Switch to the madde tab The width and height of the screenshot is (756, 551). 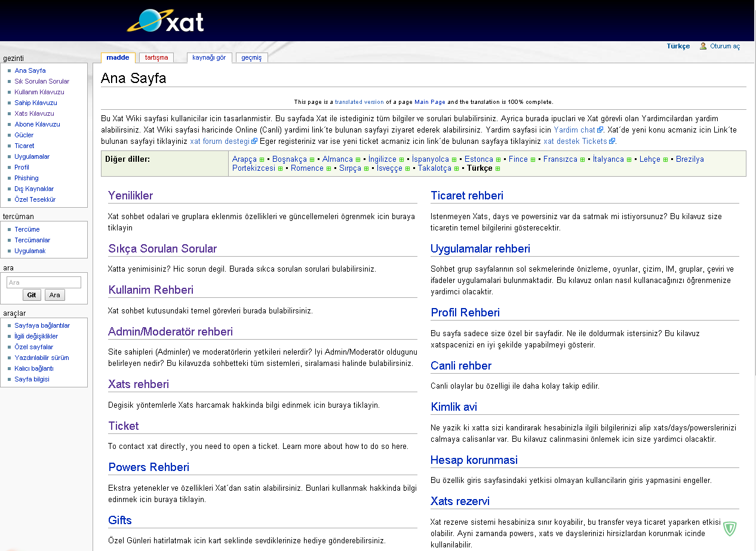pos(118,58)
